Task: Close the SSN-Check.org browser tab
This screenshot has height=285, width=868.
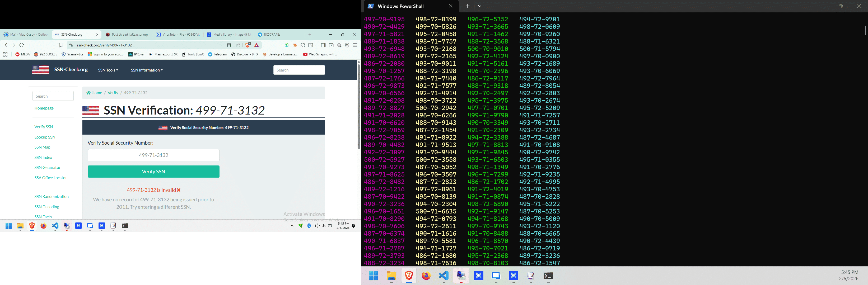Action: tap(97, 34)
